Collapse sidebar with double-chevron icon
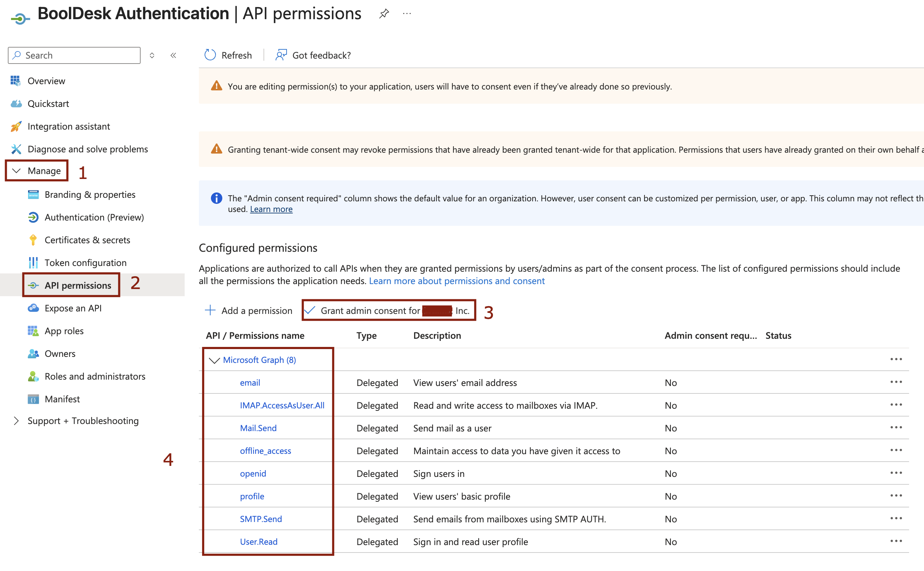The image size is (924, 571). 173,55
